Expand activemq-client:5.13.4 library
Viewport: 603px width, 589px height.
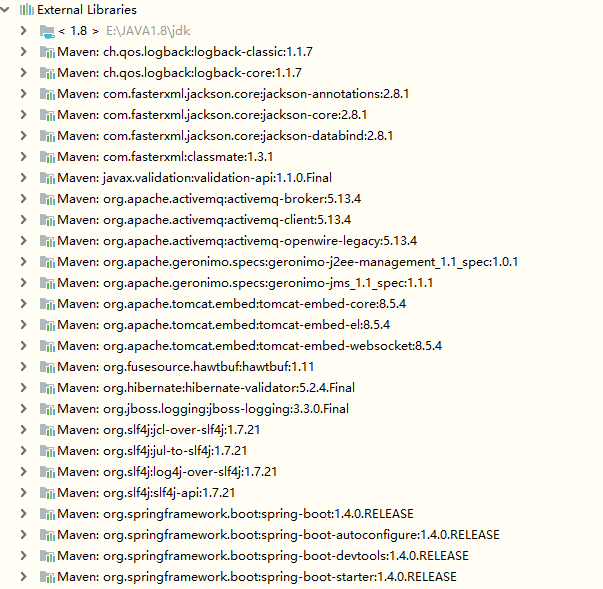pyautogui.click(x=23, y=220)
